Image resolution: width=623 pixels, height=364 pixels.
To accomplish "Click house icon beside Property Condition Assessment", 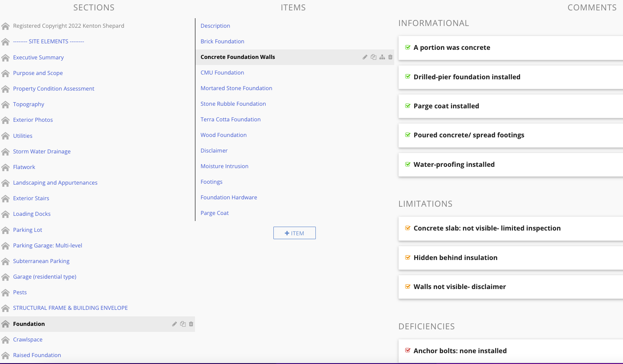I will click(5, 89).
